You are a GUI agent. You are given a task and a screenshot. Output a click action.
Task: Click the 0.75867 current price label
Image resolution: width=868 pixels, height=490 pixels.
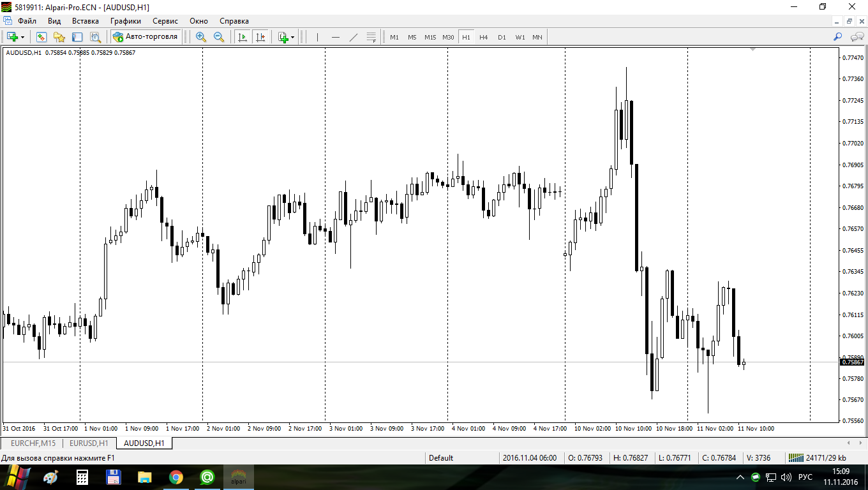[853, 362]
